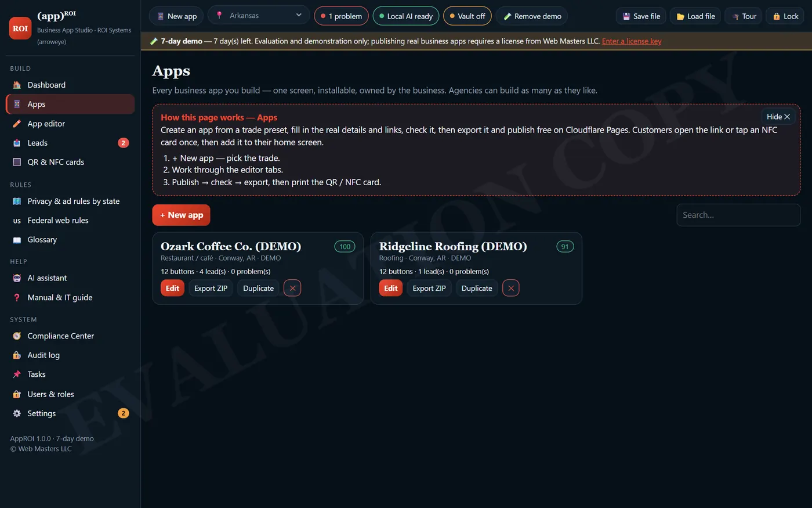Viewport: 812px width, 508px height.
Task: Open Tasks pin icon in sidebar
Action: [17, 374]
